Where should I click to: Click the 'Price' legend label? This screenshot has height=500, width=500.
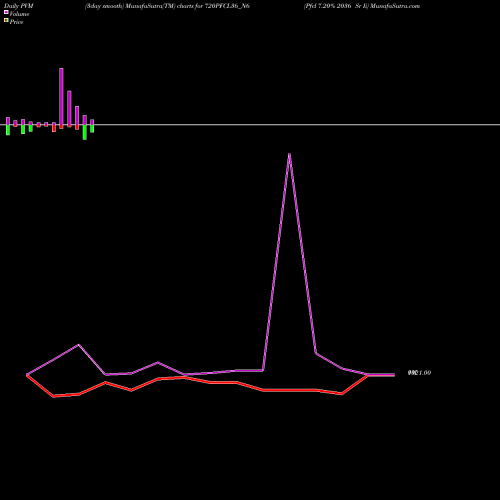pyautogui.click(x=16, y=22)
